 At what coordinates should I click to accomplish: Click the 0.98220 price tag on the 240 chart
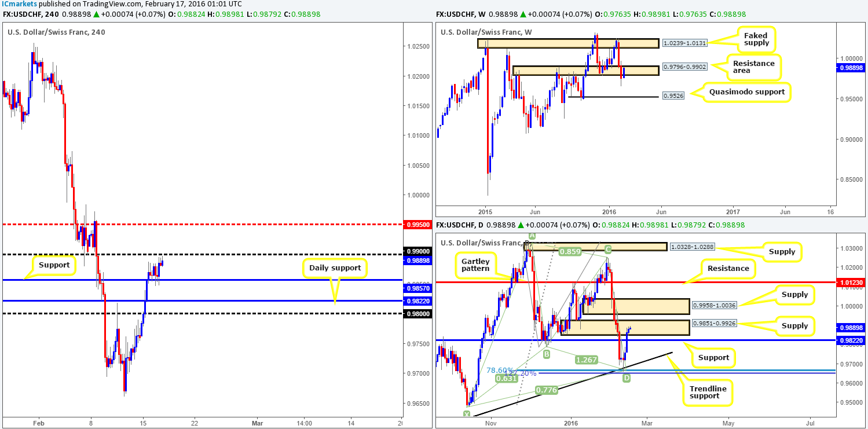(417, 301)
